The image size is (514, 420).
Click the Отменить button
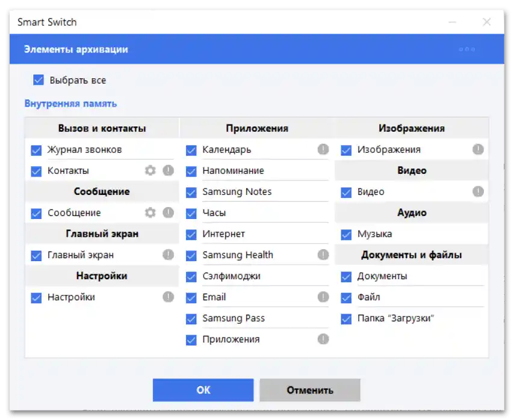(310, 390)
